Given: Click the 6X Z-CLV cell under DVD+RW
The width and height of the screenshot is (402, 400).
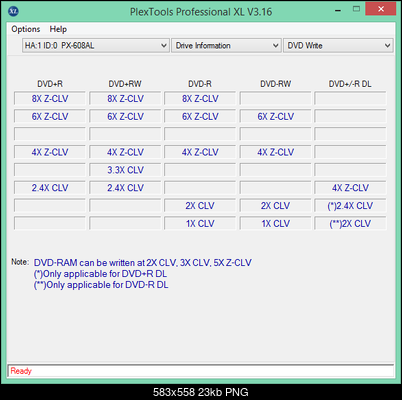Looking at the screenshot, I should click(x=125, y=116).
